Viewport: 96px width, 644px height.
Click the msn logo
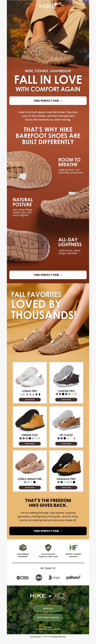click(x=54, y=578)
